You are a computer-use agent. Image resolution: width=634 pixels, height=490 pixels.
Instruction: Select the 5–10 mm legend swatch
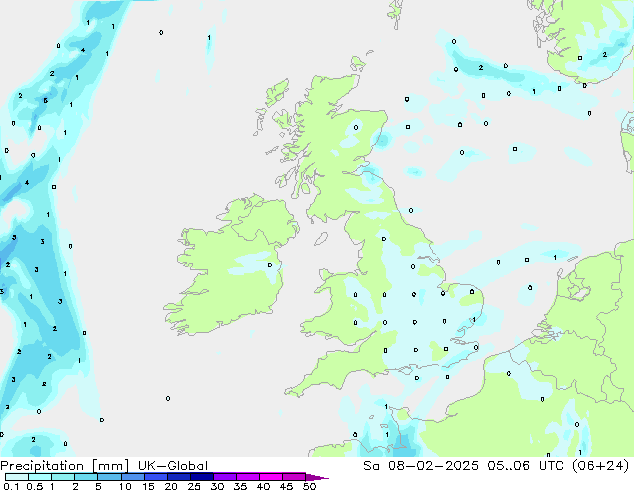click(109, 477)
